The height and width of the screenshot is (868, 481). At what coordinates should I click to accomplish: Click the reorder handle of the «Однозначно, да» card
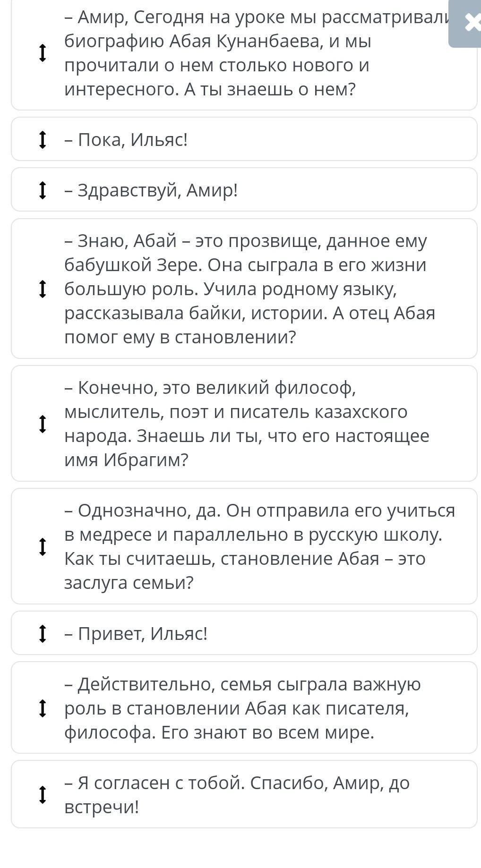43,546
